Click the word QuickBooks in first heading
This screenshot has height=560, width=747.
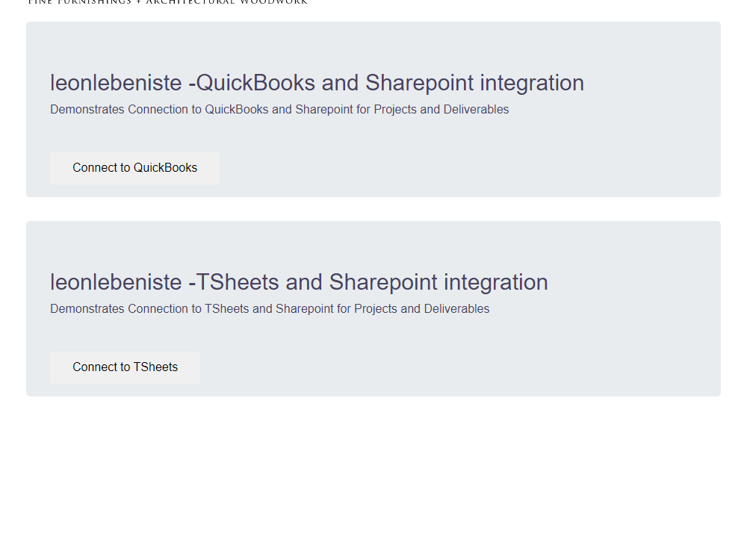point(255,84)
